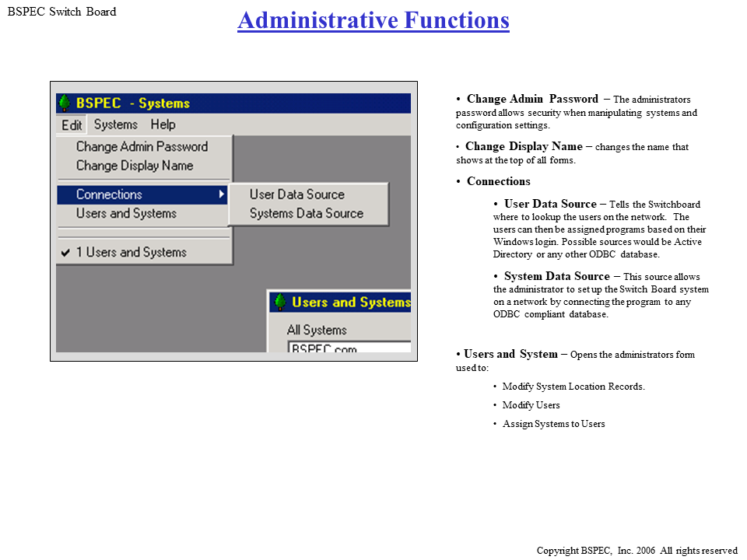Screen dimensions: 747x560
Task: Open the Edit menu
Action: tap(72, 124)
